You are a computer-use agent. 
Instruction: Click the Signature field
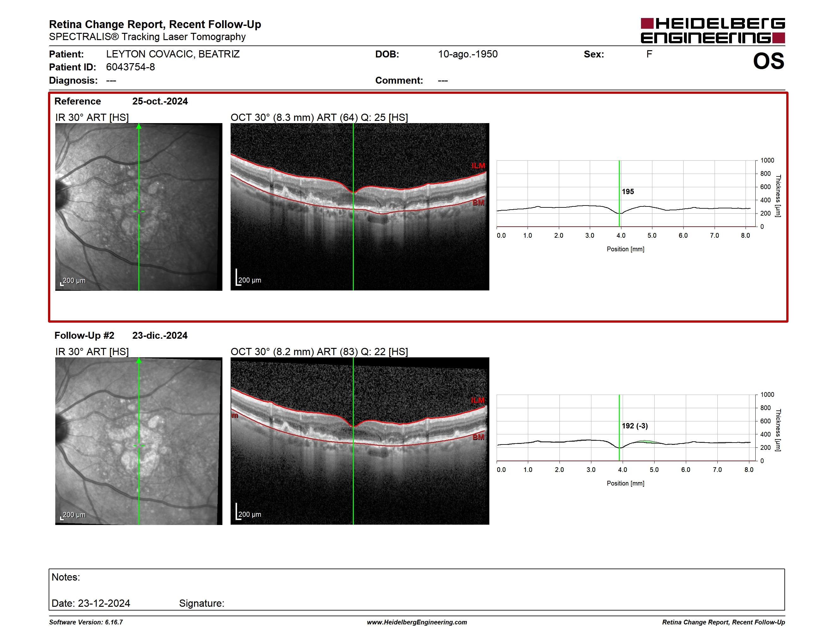(202, 603)
